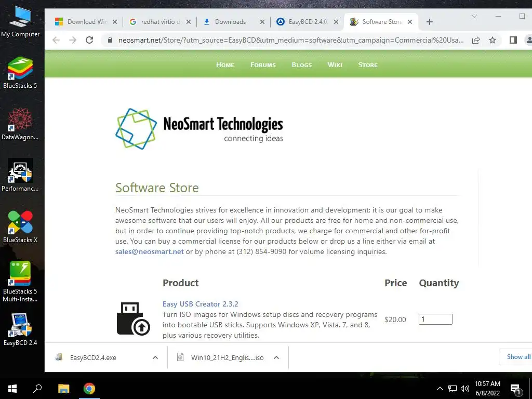Click the address bar URL
Viewport: 532px width, 399px height.
291,40
